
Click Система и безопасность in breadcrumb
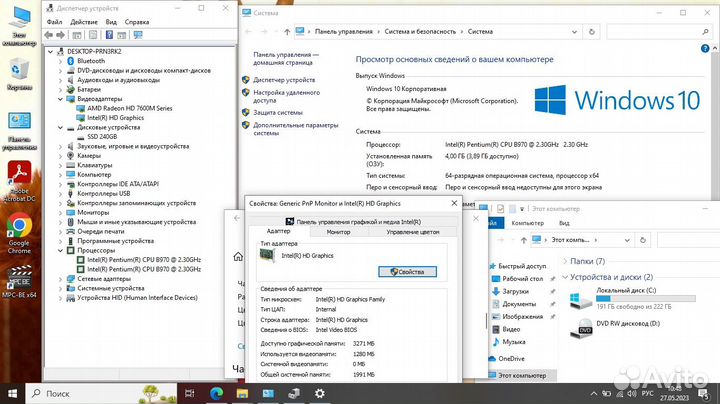[x=420, y=32]
